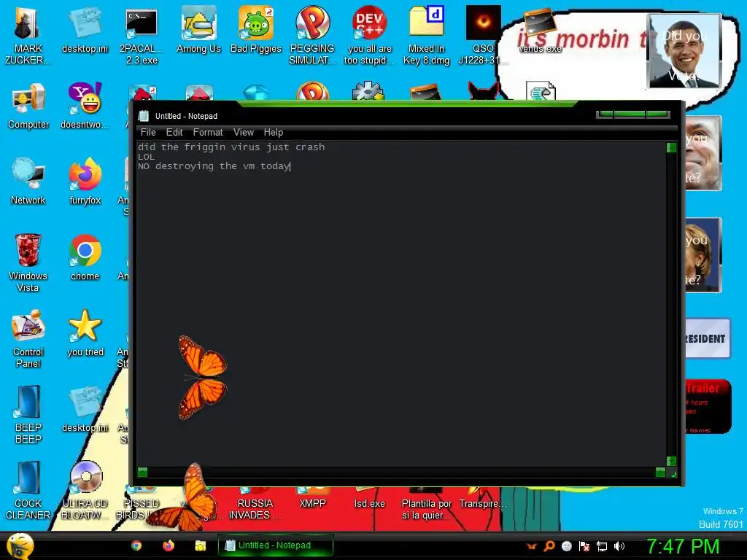Open the volume speaker tray icon
The image size is (747, 560).
tap(619, 546)
